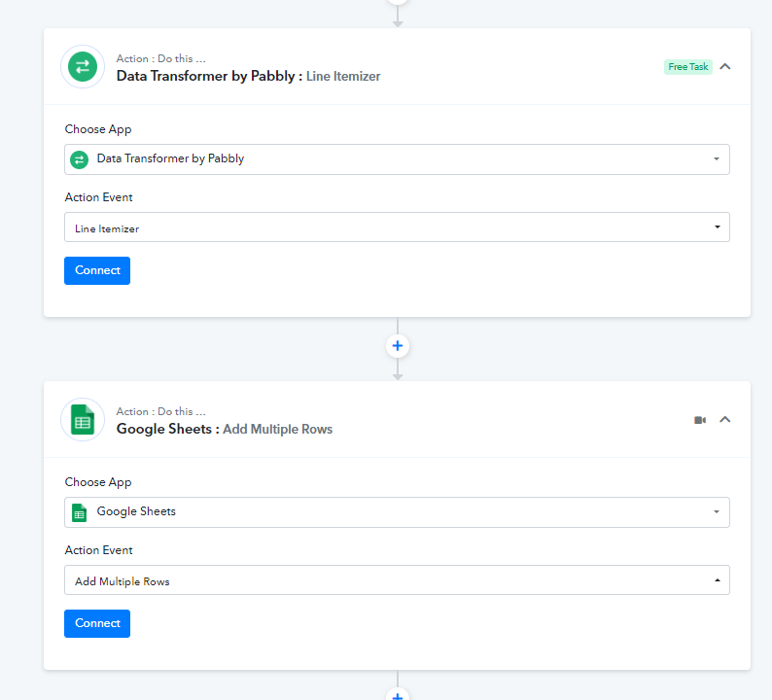Click the Data Transformer step icon

coord(83,66)
